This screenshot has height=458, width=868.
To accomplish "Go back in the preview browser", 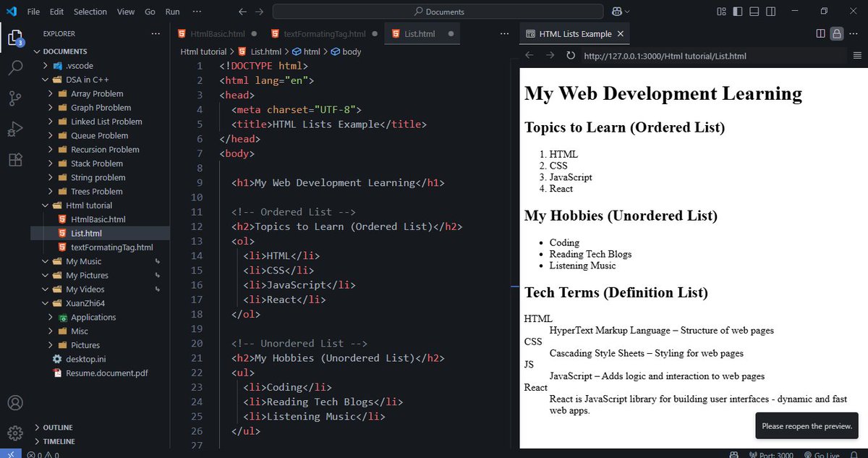I will tap(529, 56).
